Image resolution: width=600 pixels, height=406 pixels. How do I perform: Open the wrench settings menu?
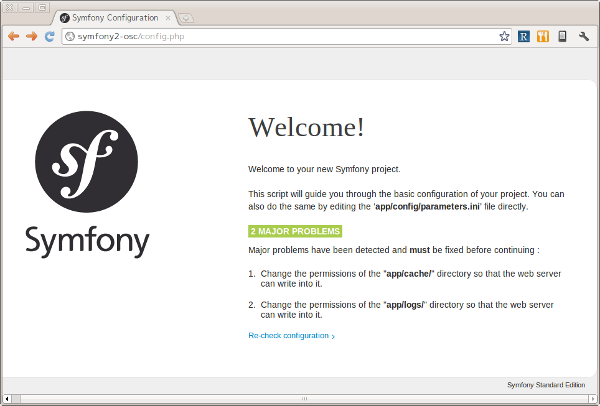[584, 36]
